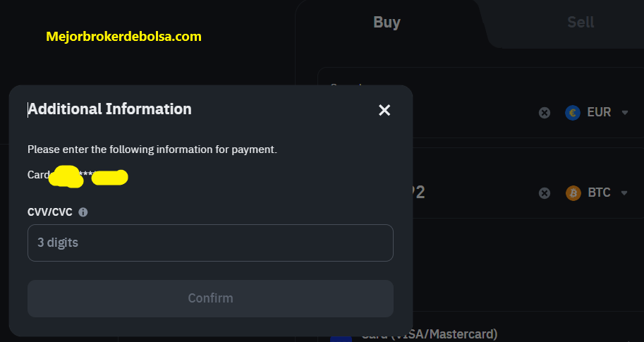Screen dimensions: 644x342
Task: Click the blue card icon beside payment method
Action: click(x=341, y=338)
